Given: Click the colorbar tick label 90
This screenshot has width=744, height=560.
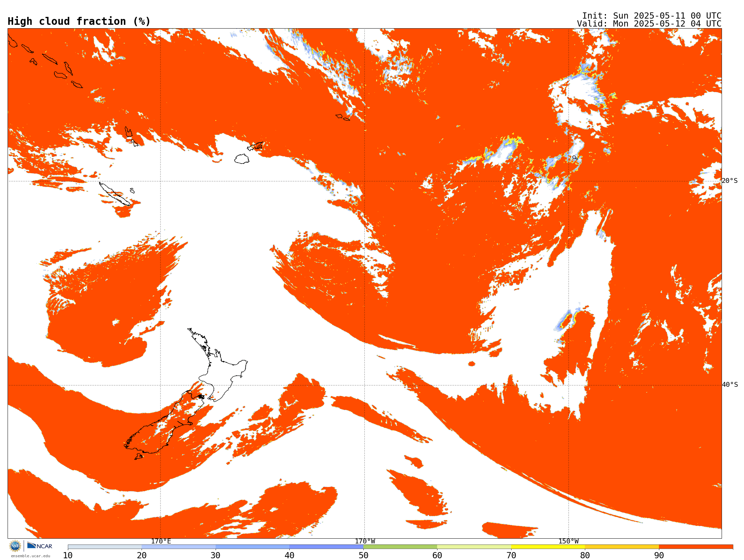Looking at the screenshot, I should click(659, 556).
